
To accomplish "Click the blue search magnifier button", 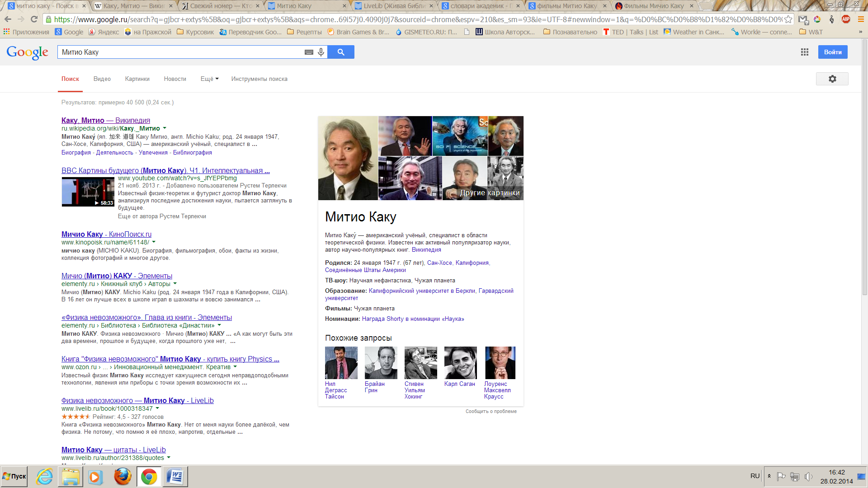I will 341,52.
